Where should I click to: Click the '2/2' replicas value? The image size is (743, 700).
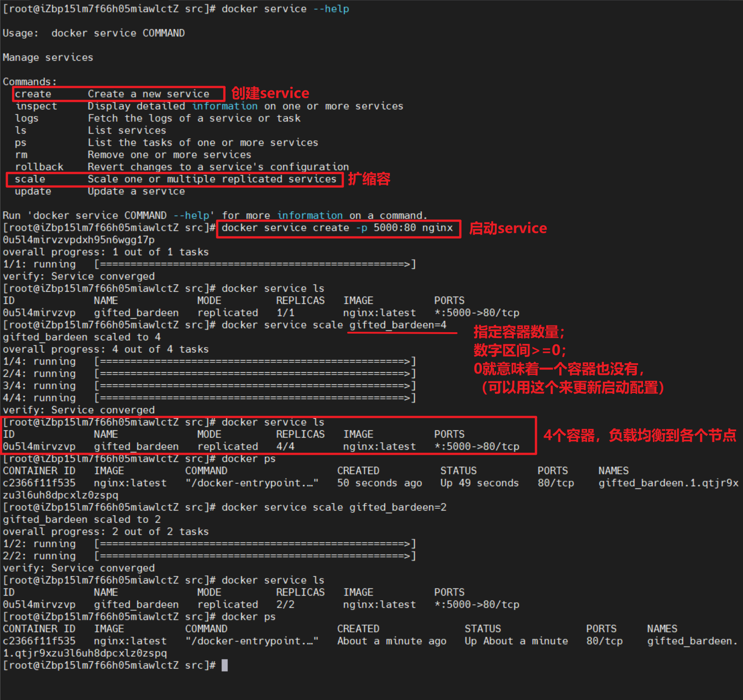[285, 605]
